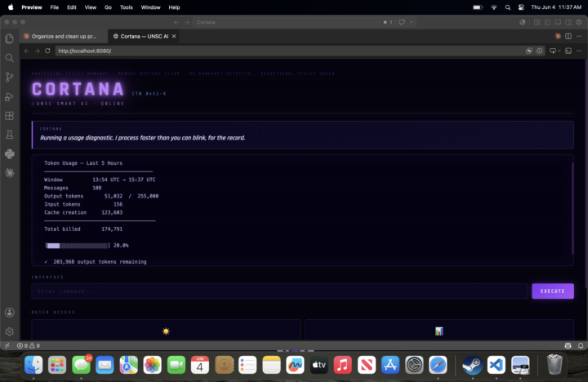Screen dimensions: 588x382
Task: Click the Copilot status icon in the status bar
Action: point(568,345)
